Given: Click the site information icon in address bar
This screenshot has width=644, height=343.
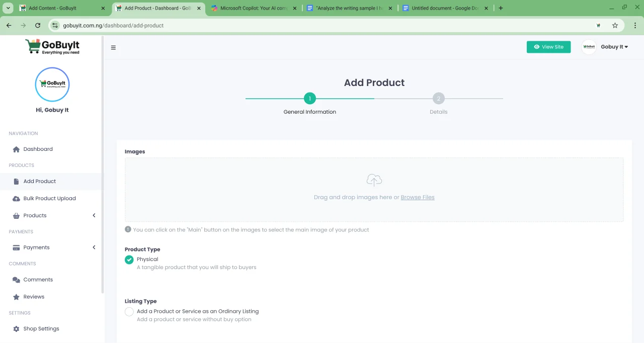Looking at the screenshot, I should [x=55, y=25].
